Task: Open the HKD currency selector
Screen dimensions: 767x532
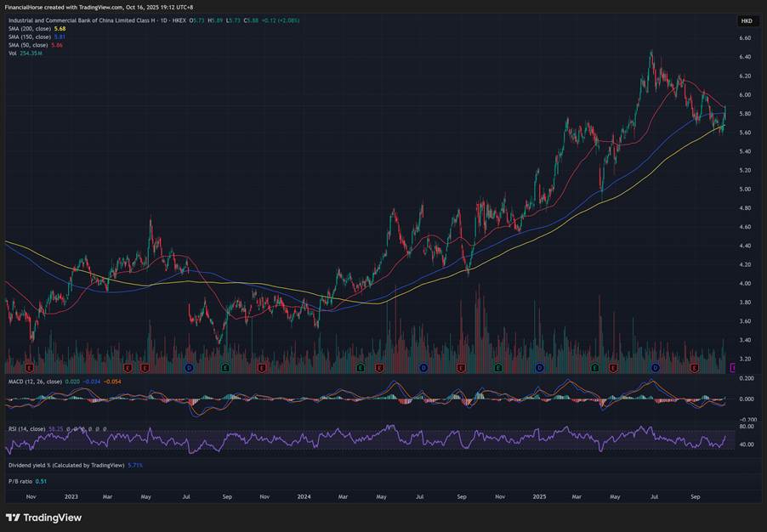Action: [746, 20]
